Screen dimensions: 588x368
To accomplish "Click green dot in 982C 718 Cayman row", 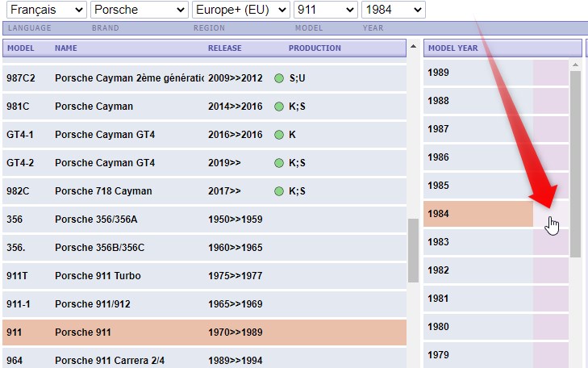I will pos(278,191).
